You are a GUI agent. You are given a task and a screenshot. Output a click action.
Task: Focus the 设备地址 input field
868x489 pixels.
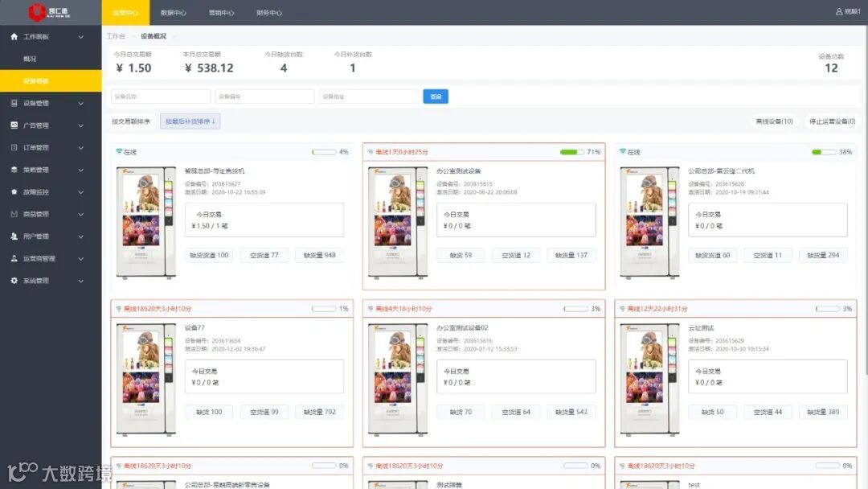point(369,97)
